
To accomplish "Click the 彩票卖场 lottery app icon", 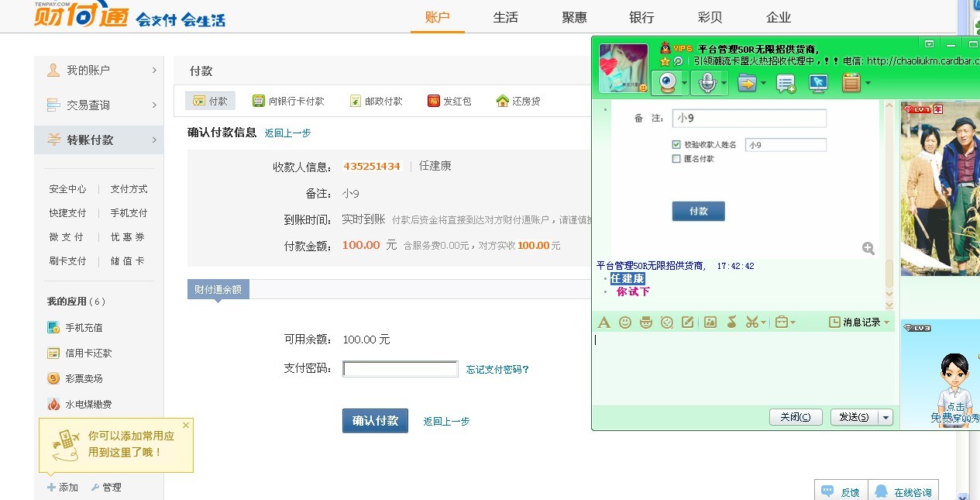I will tap(53, 378).
